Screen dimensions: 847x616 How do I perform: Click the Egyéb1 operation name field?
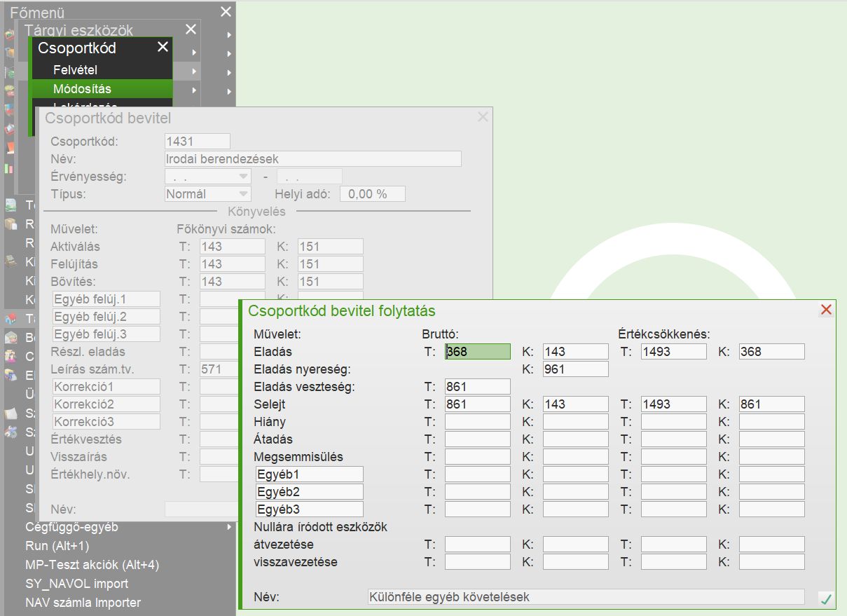pos(309,474)
